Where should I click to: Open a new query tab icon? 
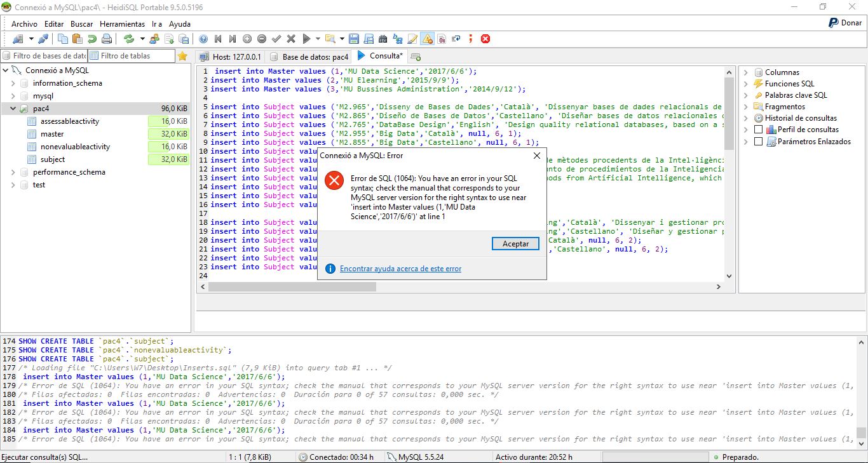[416, 57]
